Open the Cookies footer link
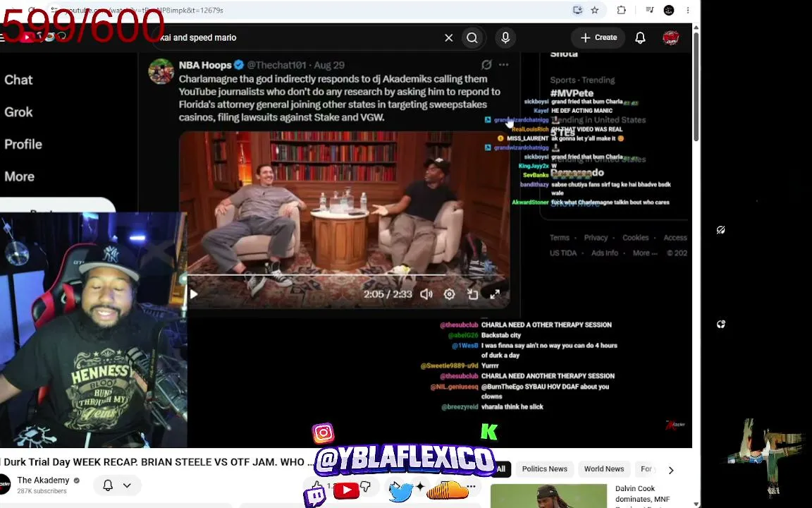 [635, 237]
